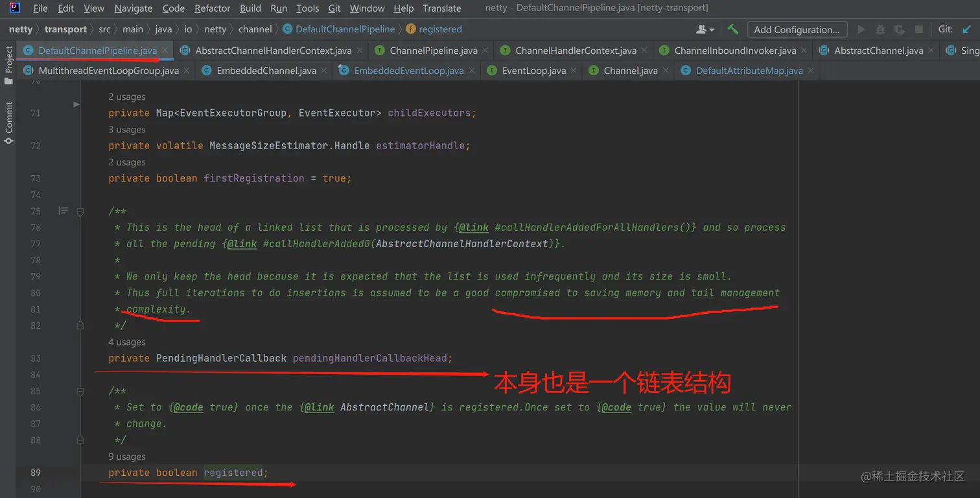
Task: Switch to the ChannelPipeline.java tab
Action: pyautogui.click(x=434, y=50)
